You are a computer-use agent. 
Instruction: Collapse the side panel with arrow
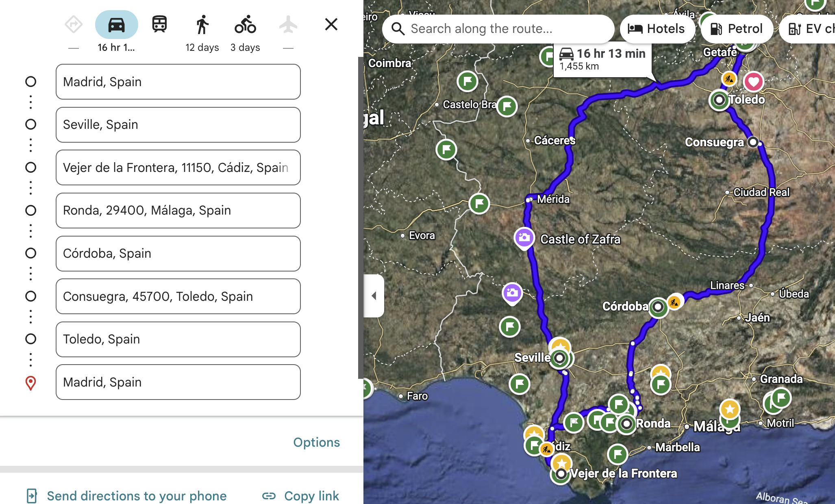coord(374,296)
